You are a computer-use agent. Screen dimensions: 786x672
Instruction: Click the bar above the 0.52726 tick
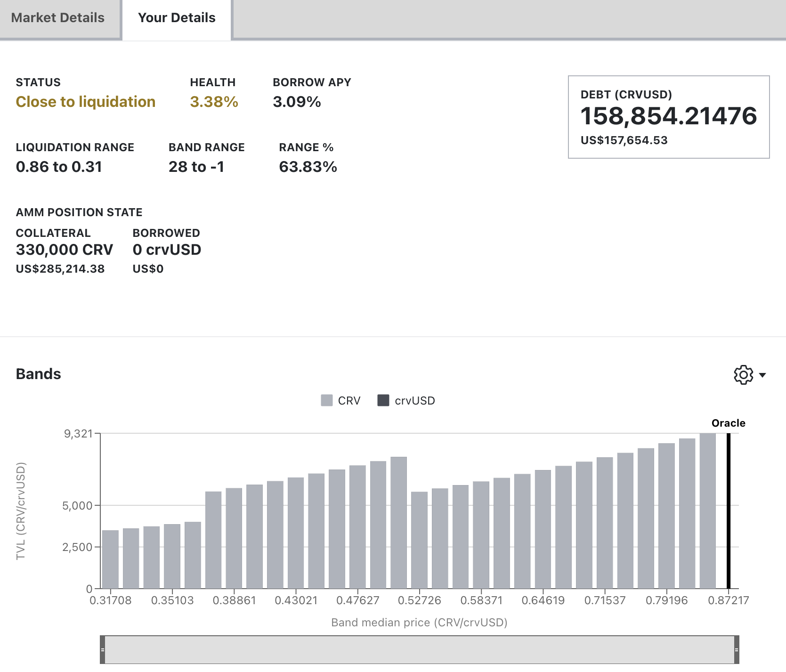pyautogui.click(x=419, y=540)
